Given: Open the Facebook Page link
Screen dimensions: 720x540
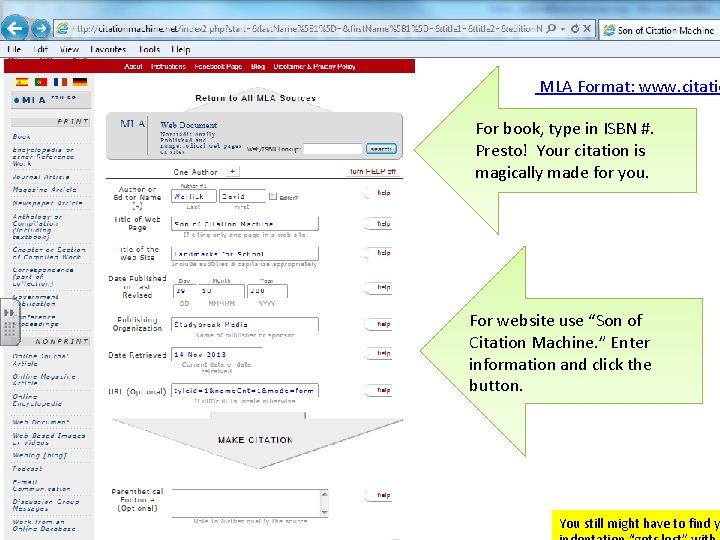Looking at the screenshot, I should [x=218, y=67].
